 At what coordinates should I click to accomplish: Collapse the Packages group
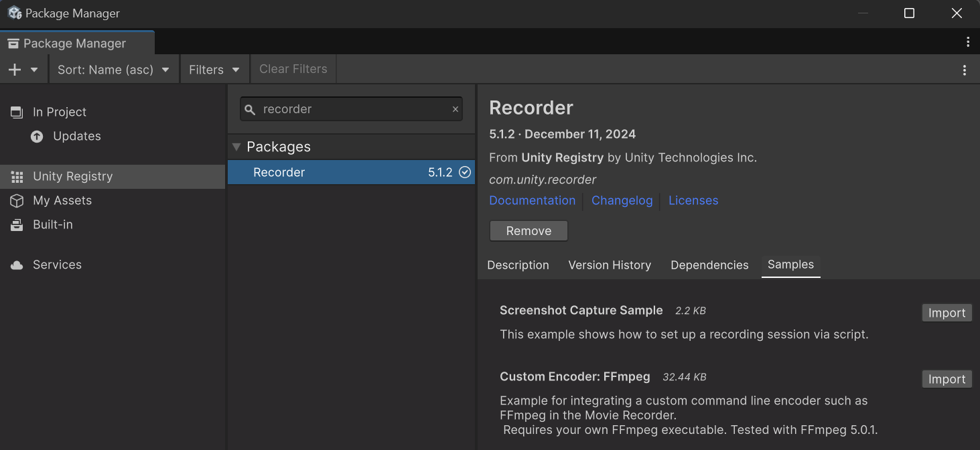tap(236, 147)
